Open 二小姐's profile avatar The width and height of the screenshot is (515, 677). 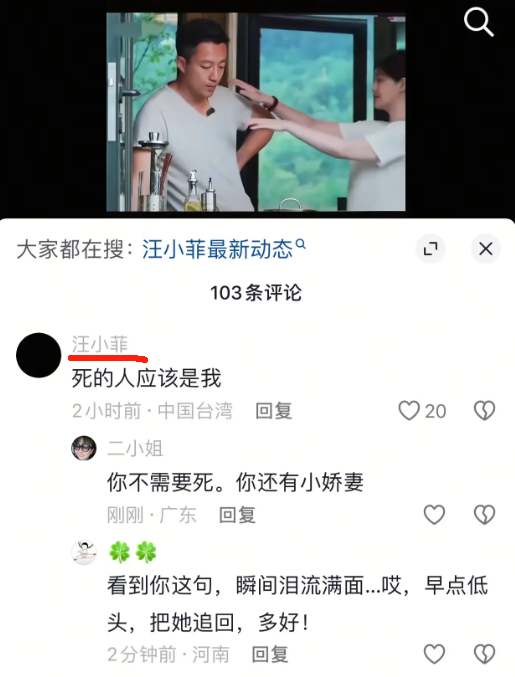[84, 448]
